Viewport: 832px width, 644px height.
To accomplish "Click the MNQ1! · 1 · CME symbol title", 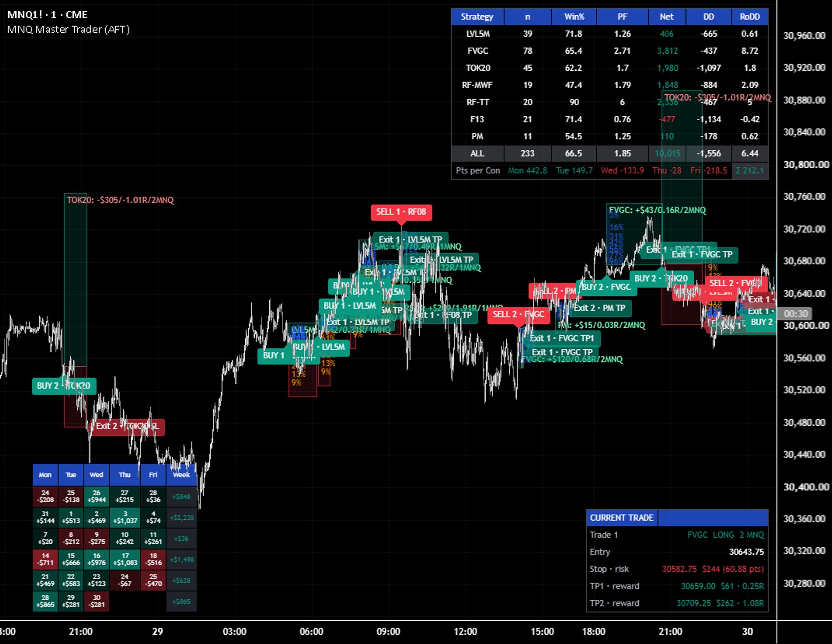I will click(47, 15).
